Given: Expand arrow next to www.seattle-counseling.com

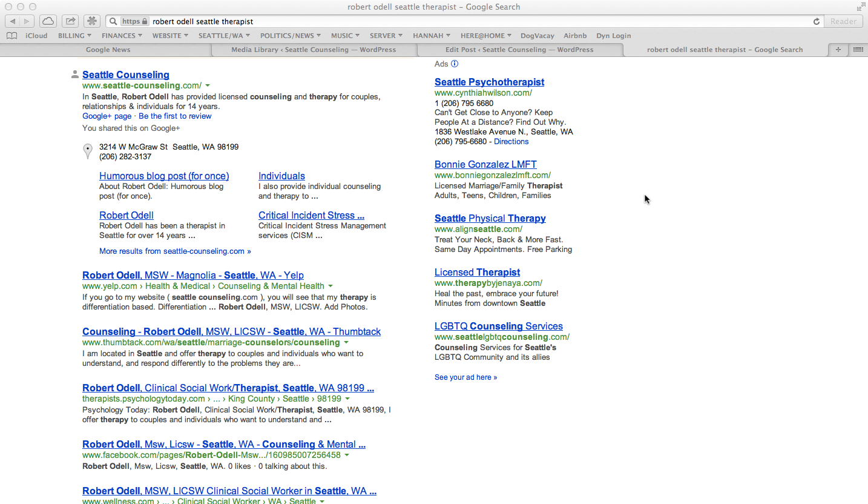Looking at the screenshot, I should (208, 86).
